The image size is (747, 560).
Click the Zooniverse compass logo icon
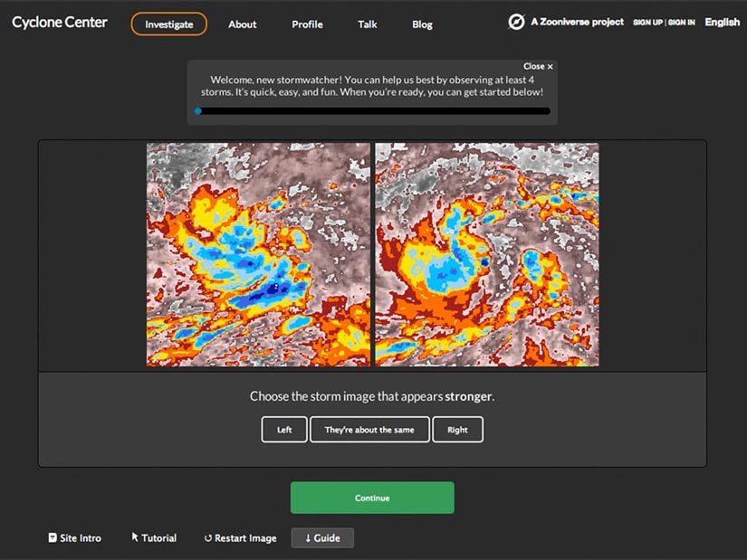pyautogui.click(x=516, y=22)
